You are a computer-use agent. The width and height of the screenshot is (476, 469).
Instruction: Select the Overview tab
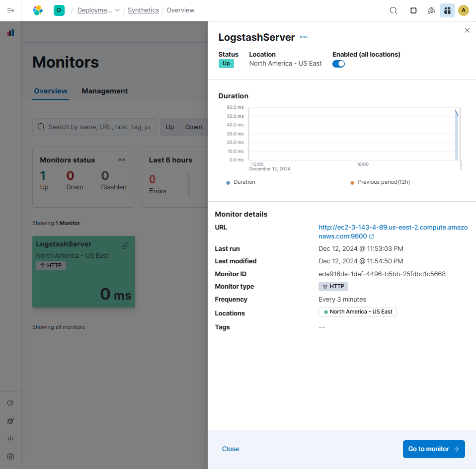pos(51,91)
